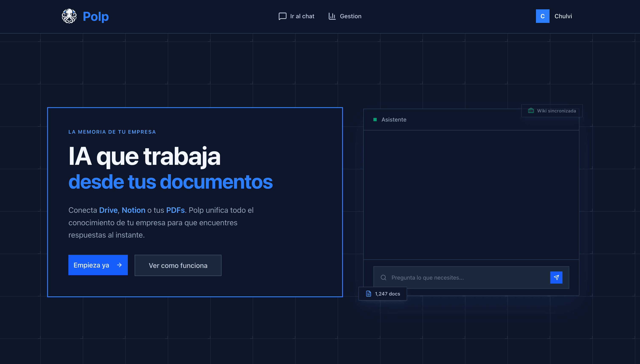Click the Wiki sincronizada briefcase icon
640x364 pixels.
coord(531,111)
